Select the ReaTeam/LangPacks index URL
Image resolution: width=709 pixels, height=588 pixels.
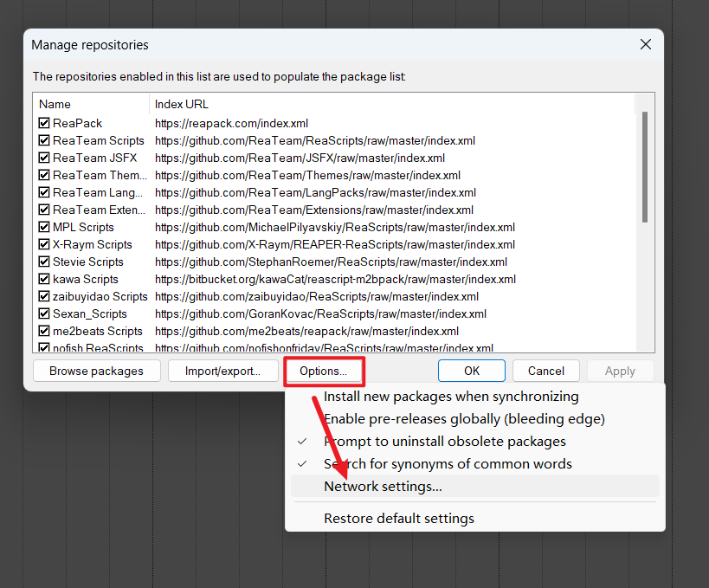pyautogui.click(x=316, y=192)
